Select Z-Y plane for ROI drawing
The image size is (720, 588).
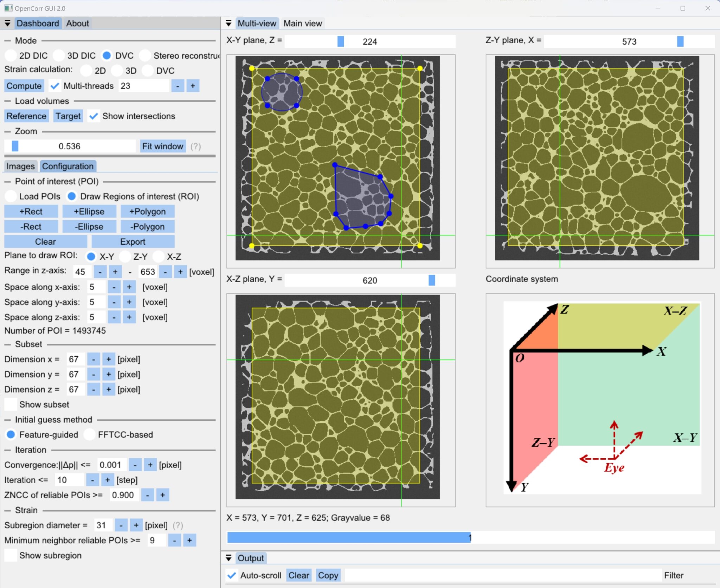pyautogui.click(x=125, y=256)
